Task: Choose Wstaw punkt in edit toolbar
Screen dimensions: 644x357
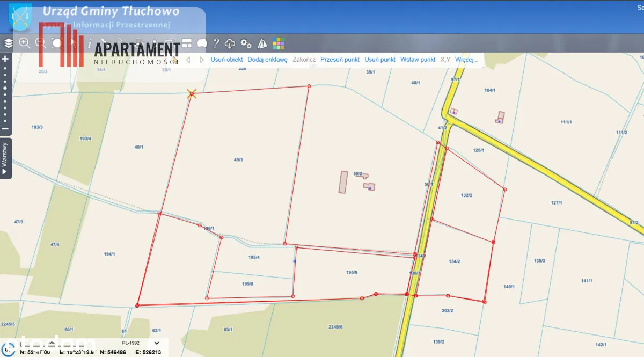Action: 418,60
